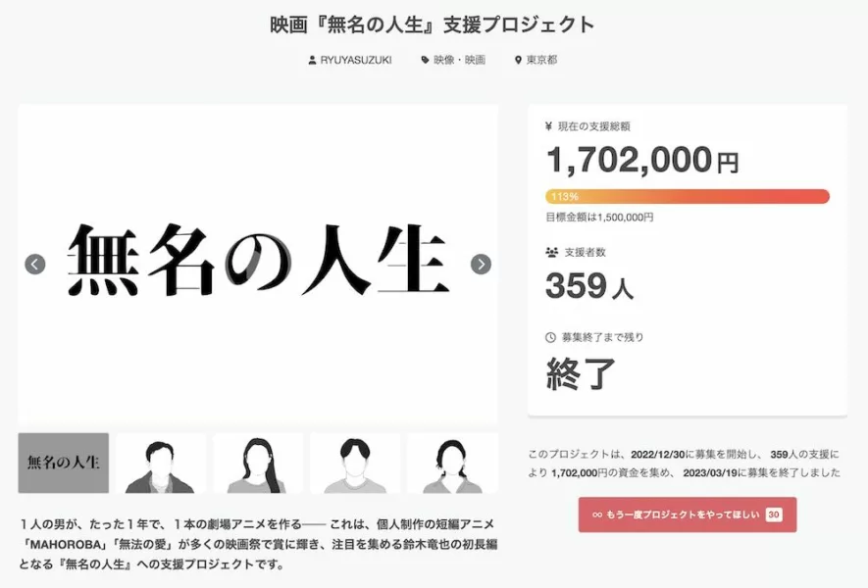Click the next slide arrow on carousel
868x588 pixels.
pyautogui.click(x=481, y=265)
